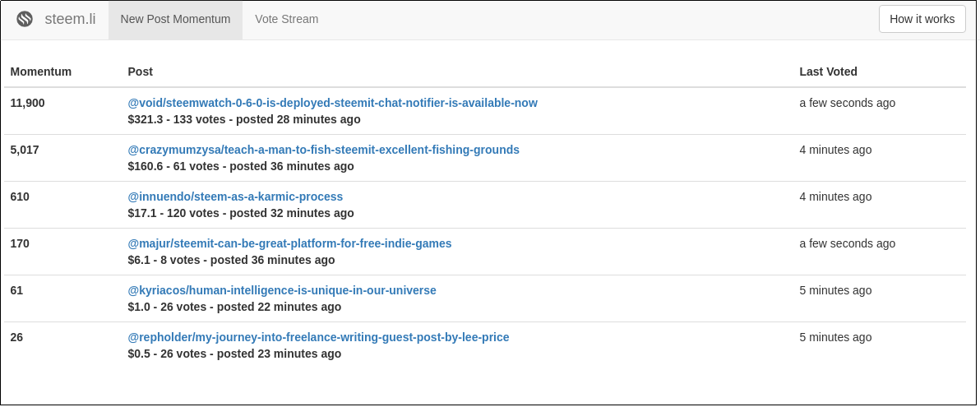Viewport: 980px width, 407px height.
Task: Click the steem.li logo icon
Action: pos(25,19)
